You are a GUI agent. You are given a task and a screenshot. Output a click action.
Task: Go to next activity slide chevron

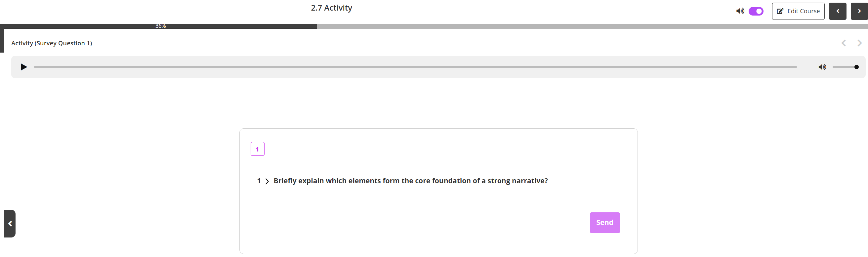[859, 43]
